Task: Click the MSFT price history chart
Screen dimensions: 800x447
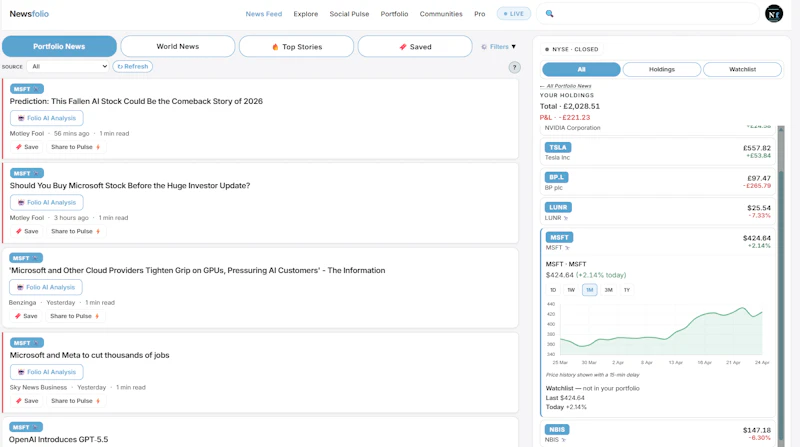Action: tap(661, 329)
